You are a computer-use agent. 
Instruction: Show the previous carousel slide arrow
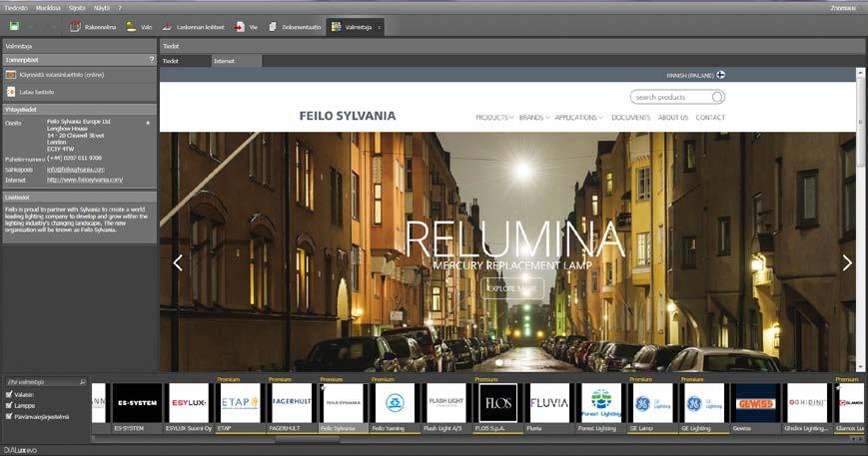click(x=178, y=263)
